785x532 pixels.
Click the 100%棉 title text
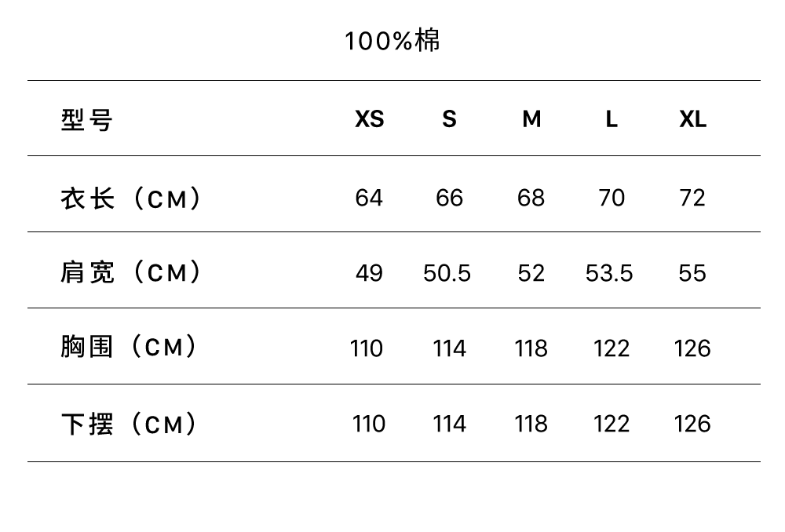click(392, 41)
